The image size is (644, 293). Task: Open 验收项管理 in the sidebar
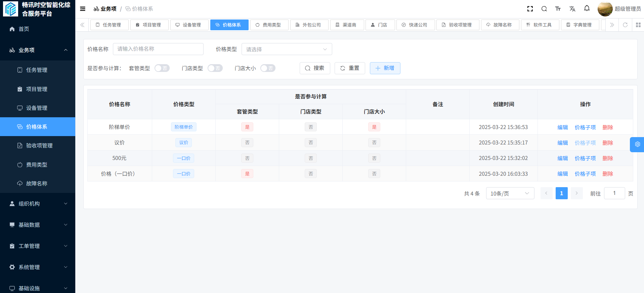tap(39, 145)
